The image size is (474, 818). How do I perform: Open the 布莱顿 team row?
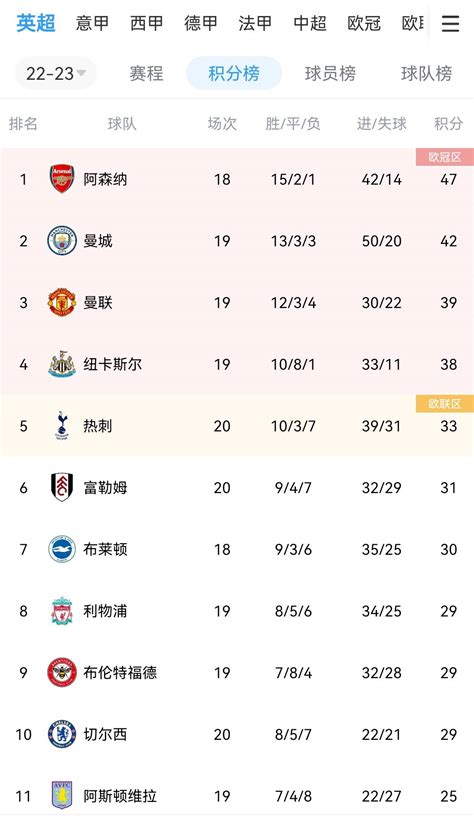[x=237, y=549]
